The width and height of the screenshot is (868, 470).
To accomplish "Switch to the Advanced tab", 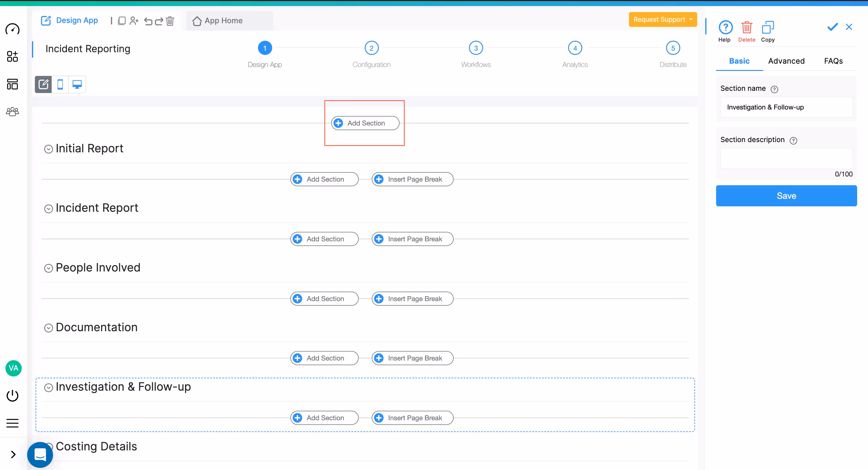I will point(786,61).
